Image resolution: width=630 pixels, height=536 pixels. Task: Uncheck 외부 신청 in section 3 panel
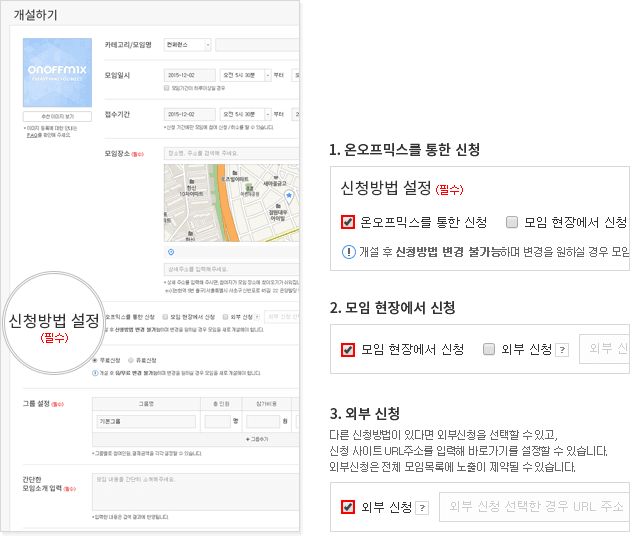(348, 507)
